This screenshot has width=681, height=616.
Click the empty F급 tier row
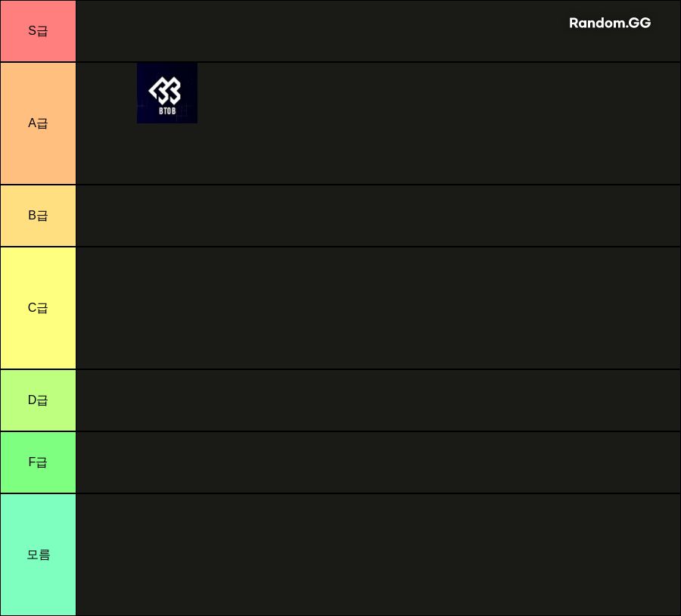point(378,462)
